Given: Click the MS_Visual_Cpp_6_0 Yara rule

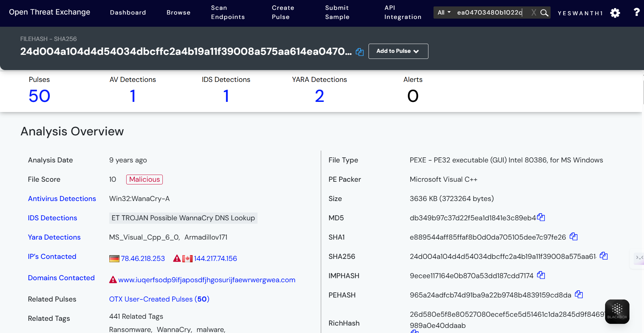Looking at the screenshot, I should coord(144,237).
